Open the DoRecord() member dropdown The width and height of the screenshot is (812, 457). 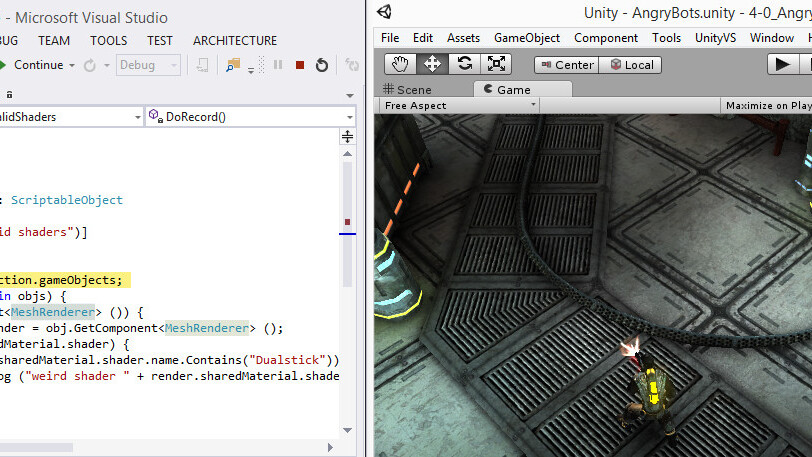coord(251,117)
